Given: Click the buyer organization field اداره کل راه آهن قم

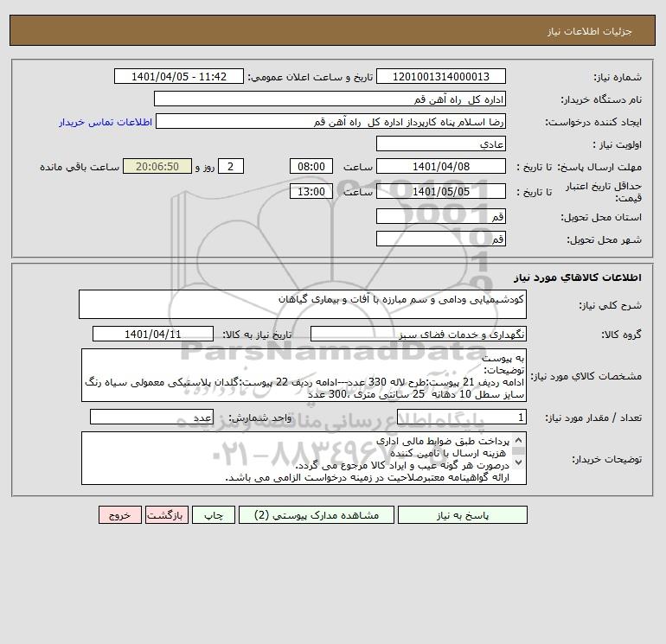Looking at the screenshot, I should pyautogui.click(x=330, y=99).
